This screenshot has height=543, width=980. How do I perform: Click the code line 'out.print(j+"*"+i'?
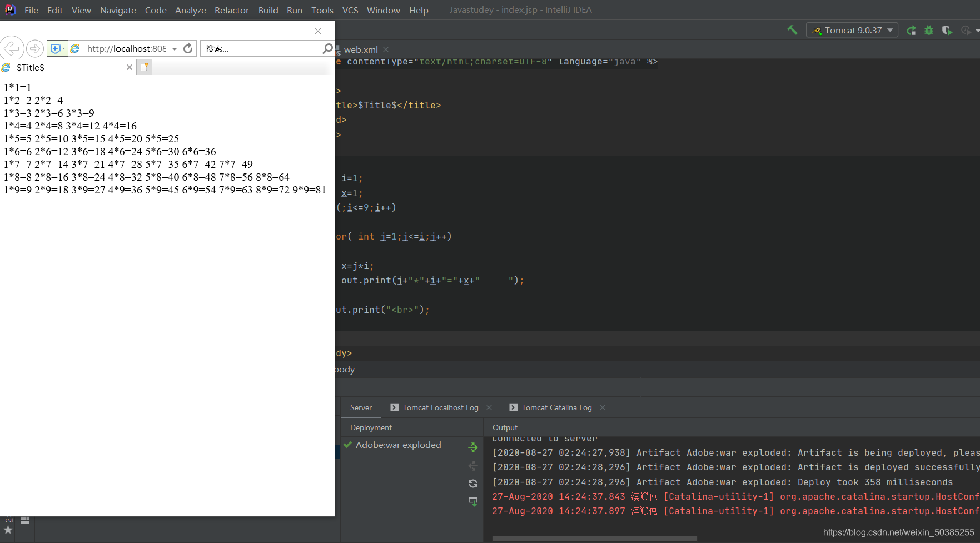click(432, 280)
